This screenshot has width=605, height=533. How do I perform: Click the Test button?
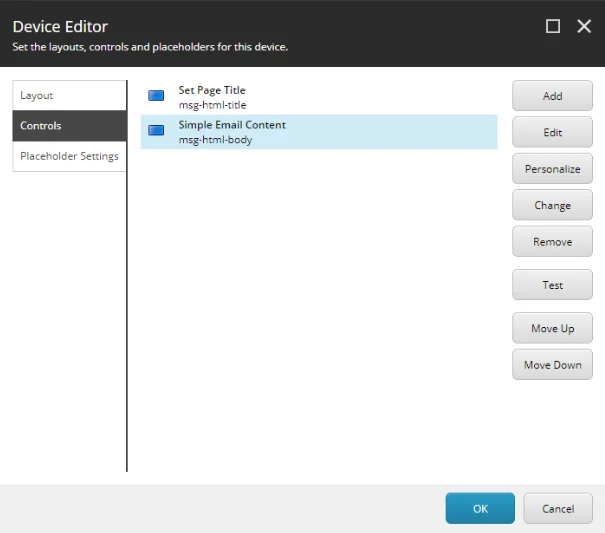coord(552,285)
